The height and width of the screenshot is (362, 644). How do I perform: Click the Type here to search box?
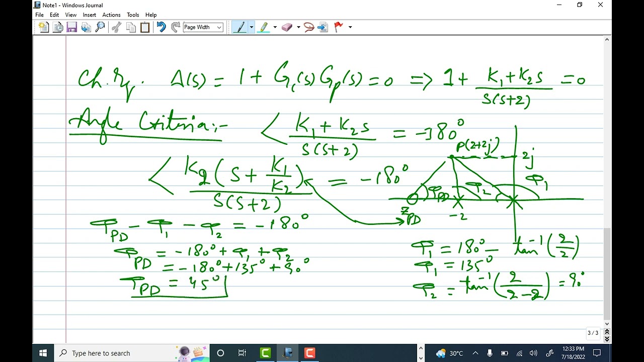pyautogui.click(x=131, y=353)
